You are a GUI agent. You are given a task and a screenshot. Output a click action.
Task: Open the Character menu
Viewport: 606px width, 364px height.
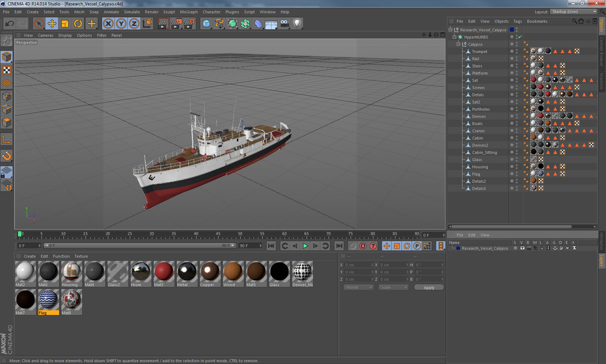click(211, 12)
